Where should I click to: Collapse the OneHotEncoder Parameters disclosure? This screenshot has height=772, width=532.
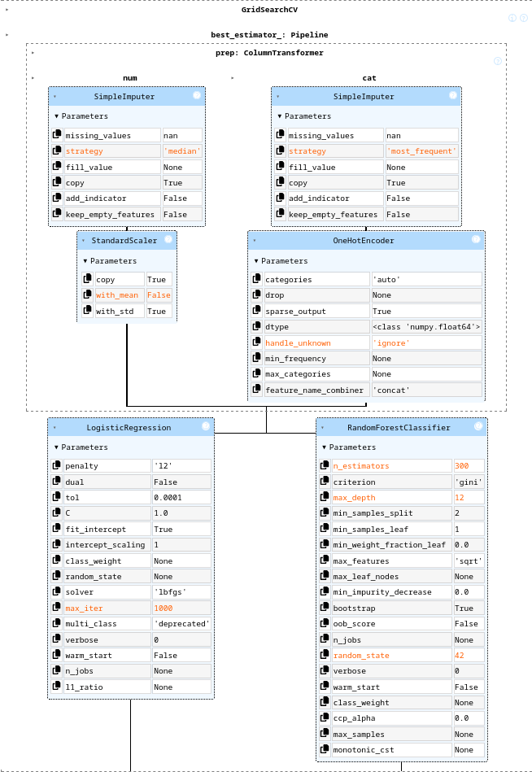[x=257, y=261]
